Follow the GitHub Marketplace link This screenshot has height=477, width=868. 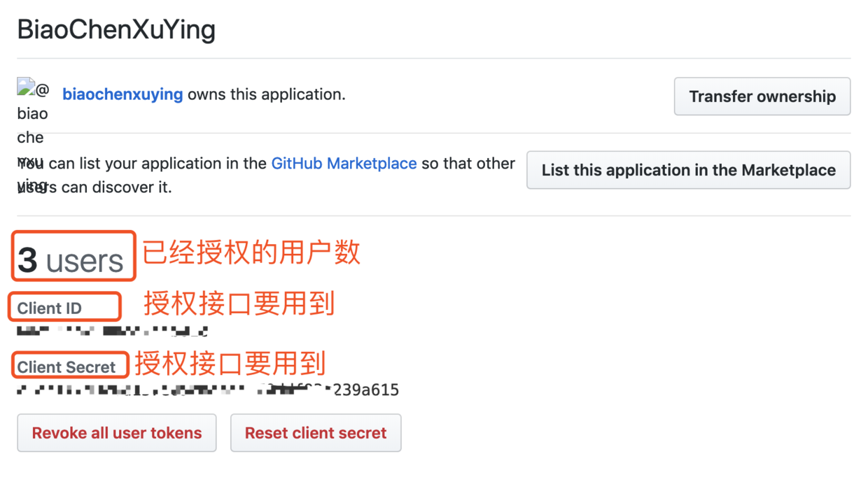click(x=344, y=164)
